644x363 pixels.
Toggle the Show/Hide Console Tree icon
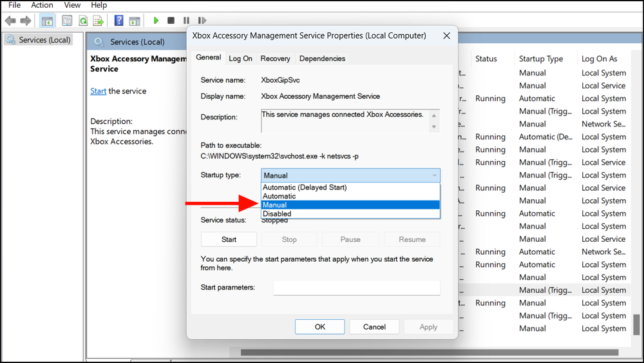click(47, 21)
